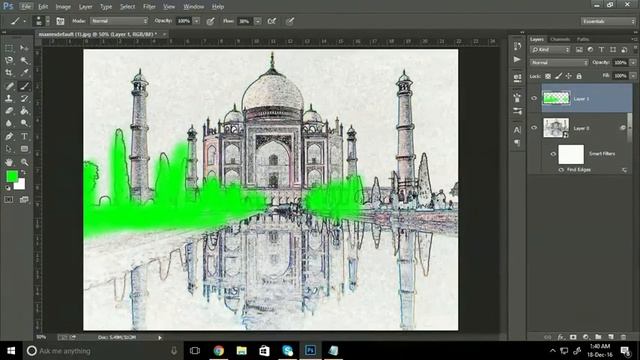Click the Smart Filters mask thumbnail
The image size is (640, 360).
571,154
